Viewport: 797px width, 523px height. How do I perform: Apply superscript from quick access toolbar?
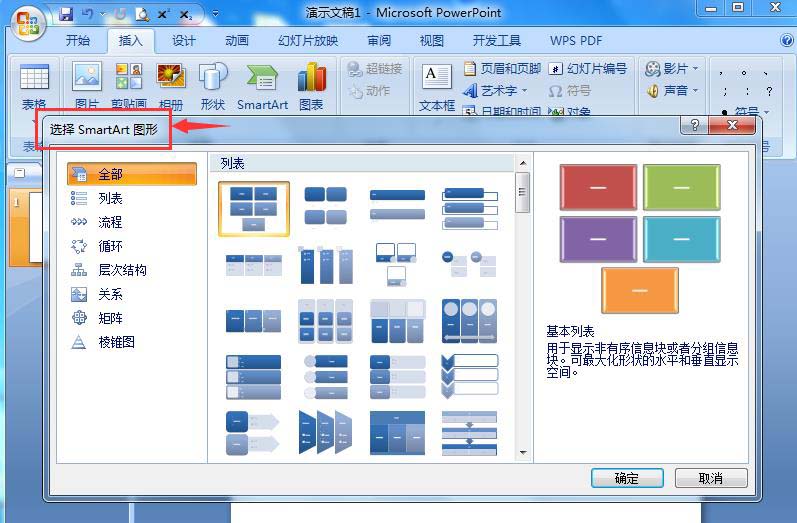tap(163, 14)
